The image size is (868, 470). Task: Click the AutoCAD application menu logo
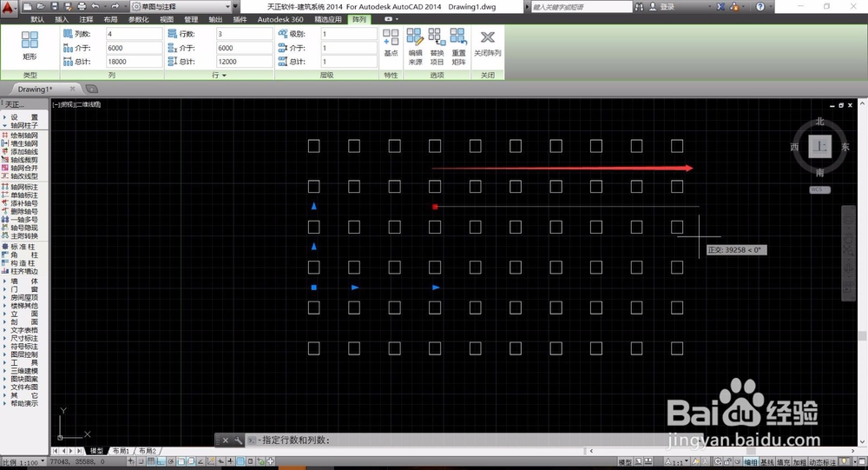click(x=10, y=7)
